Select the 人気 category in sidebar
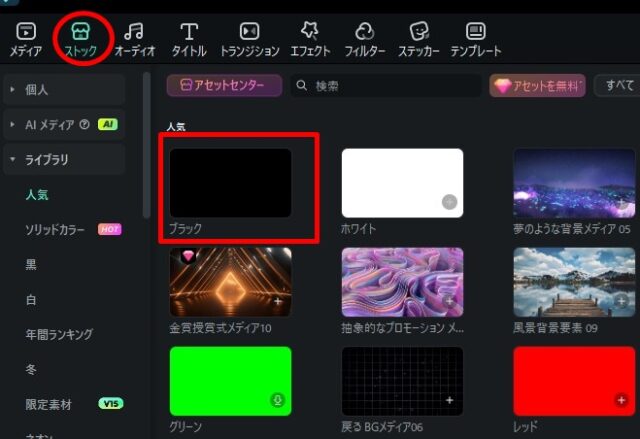This screenshot has height=439, width=640. click(37, 195)
